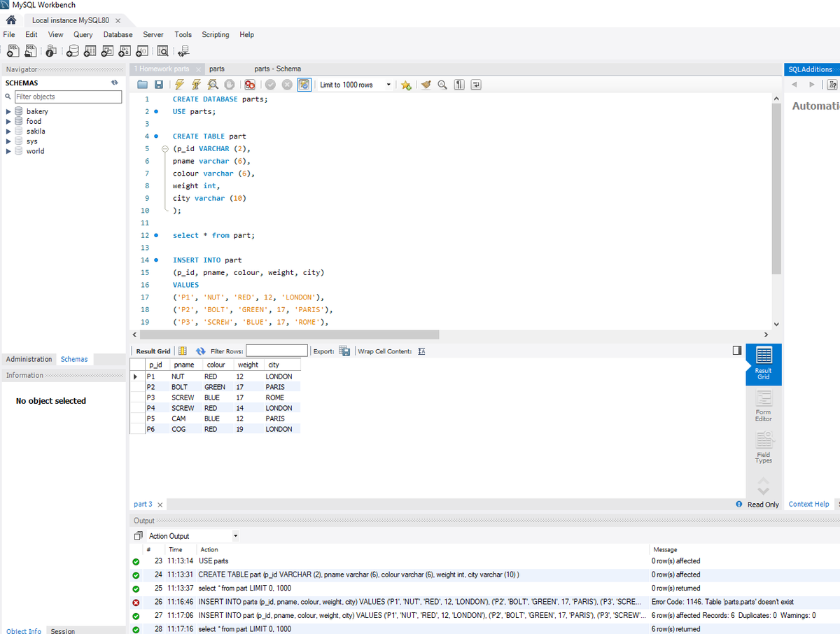The image size is (840, 634).
Task: Execute the script with lightning bolt
Action: [179, 85]
